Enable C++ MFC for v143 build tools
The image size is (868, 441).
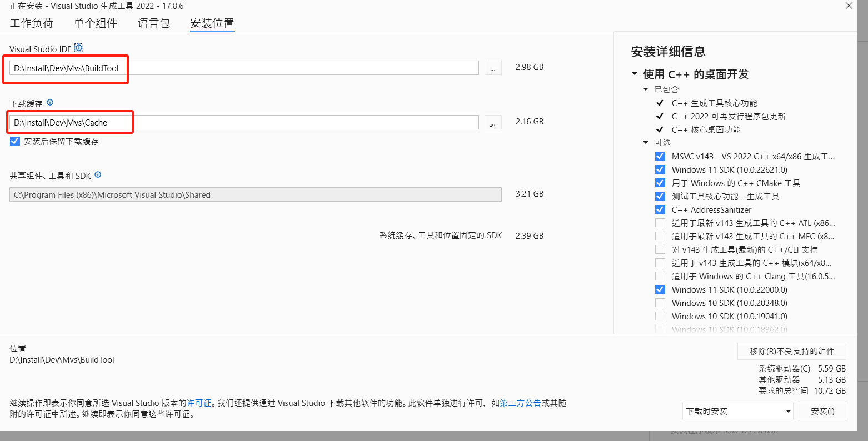[x=660, y=237]
